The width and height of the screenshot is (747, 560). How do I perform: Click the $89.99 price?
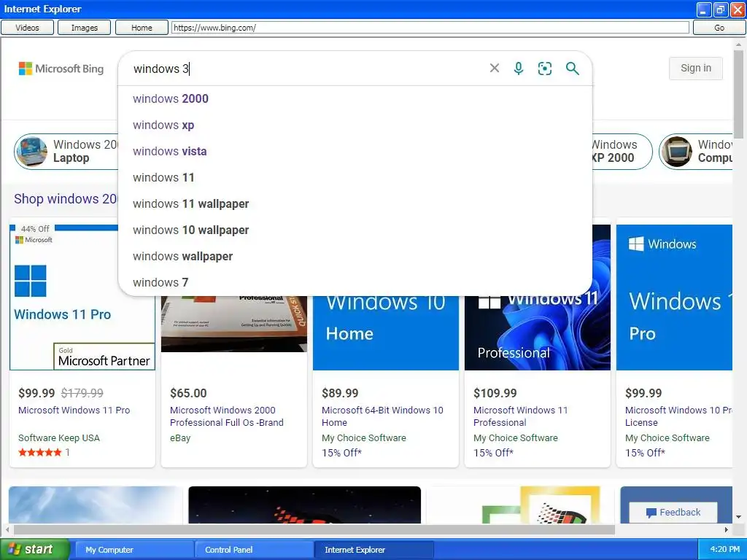[340, 393]
